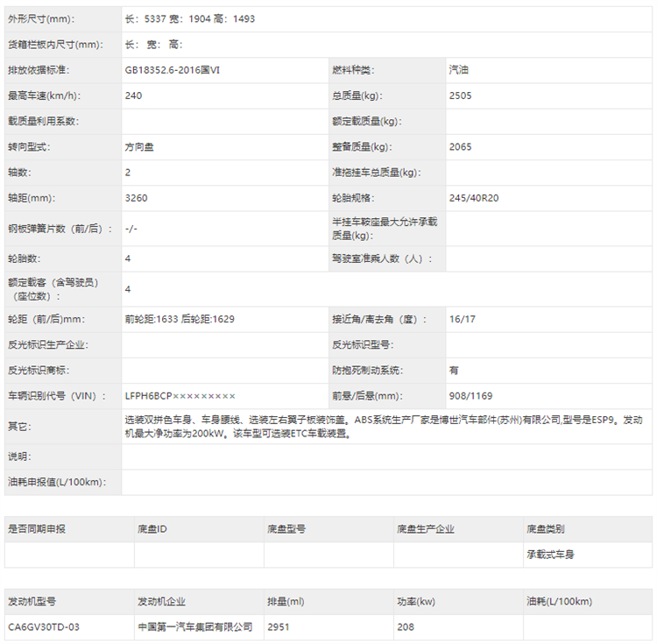The width and height of the screenshot is (657, 644).
Task: Click the wheelbase value 3260
Action: [137, 198]
